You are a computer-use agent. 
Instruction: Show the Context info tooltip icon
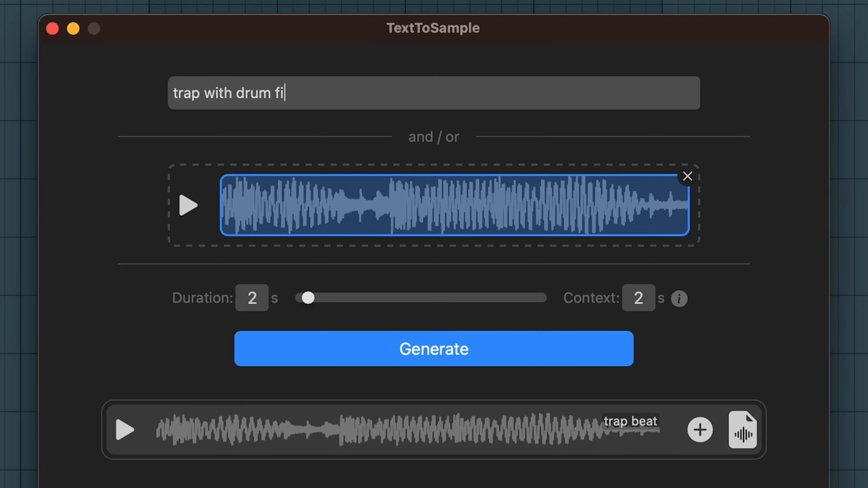coord(679,298)
